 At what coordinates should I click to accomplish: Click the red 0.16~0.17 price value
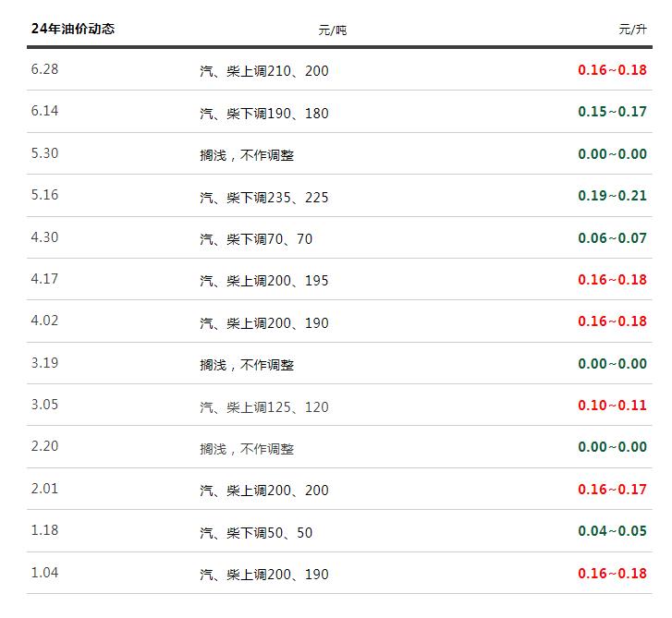[612, 490]
